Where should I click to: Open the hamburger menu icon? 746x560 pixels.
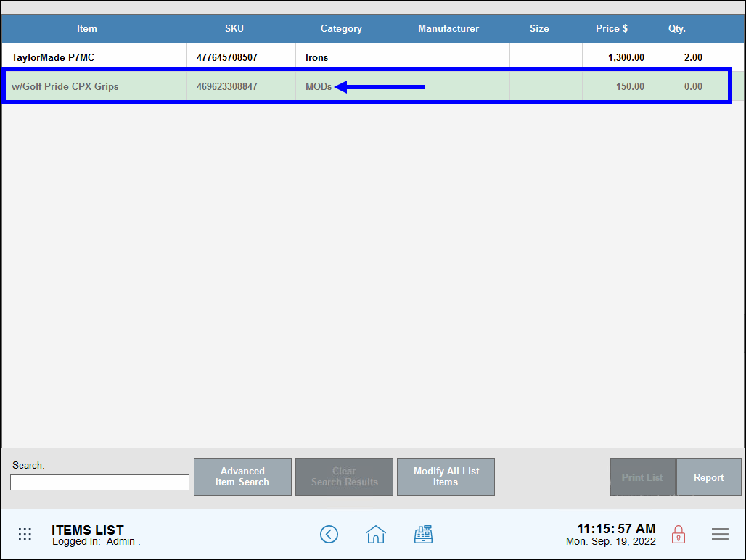coord(720,535)
